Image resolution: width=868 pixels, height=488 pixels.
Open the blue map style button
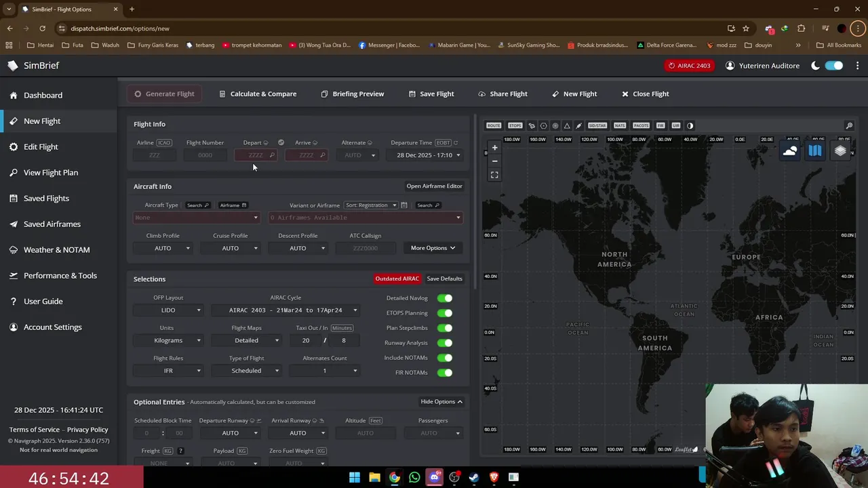pos(815,150)
